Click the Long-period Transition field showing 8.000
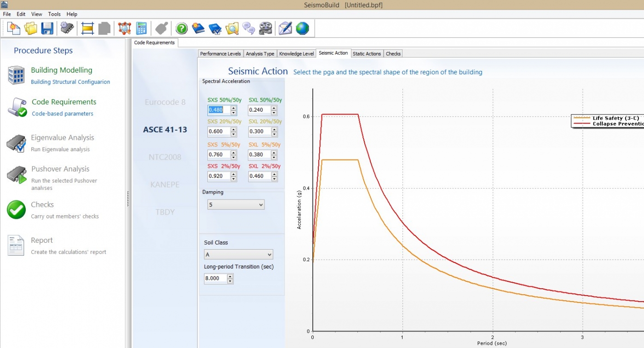Screen dimensions: 644x348 point(216,278)
